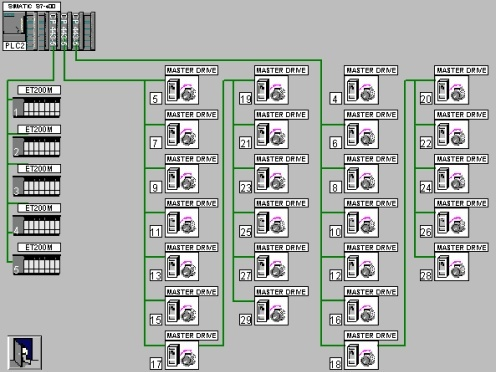
Task: Click address box number 25
Action: (x=246, y=232)
